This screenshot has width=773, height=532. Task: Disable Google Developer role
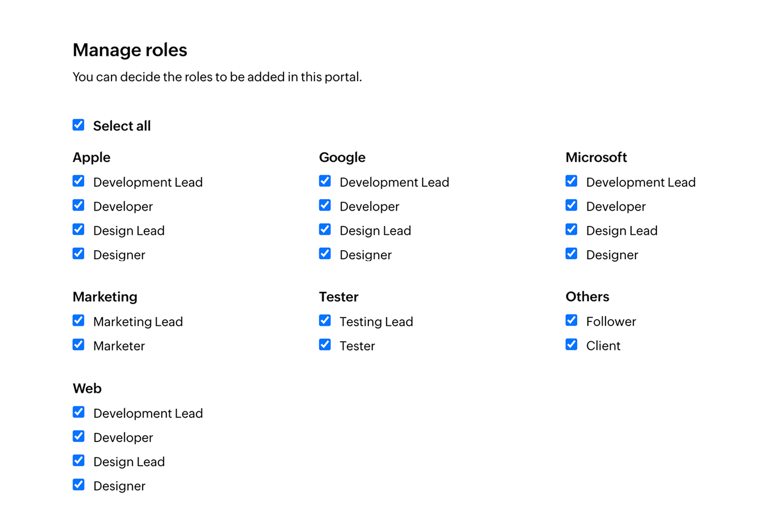(x=325, y=205)
